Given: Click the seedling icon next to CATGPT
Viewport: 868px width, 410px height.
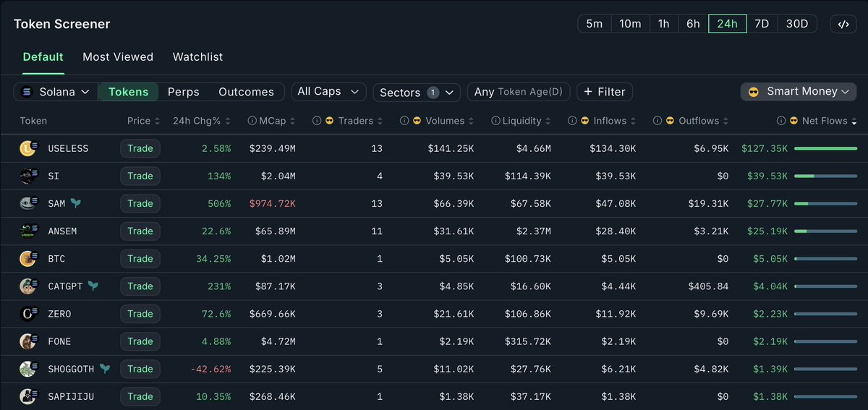Looking at the screenshot, I should coord(93,286).
